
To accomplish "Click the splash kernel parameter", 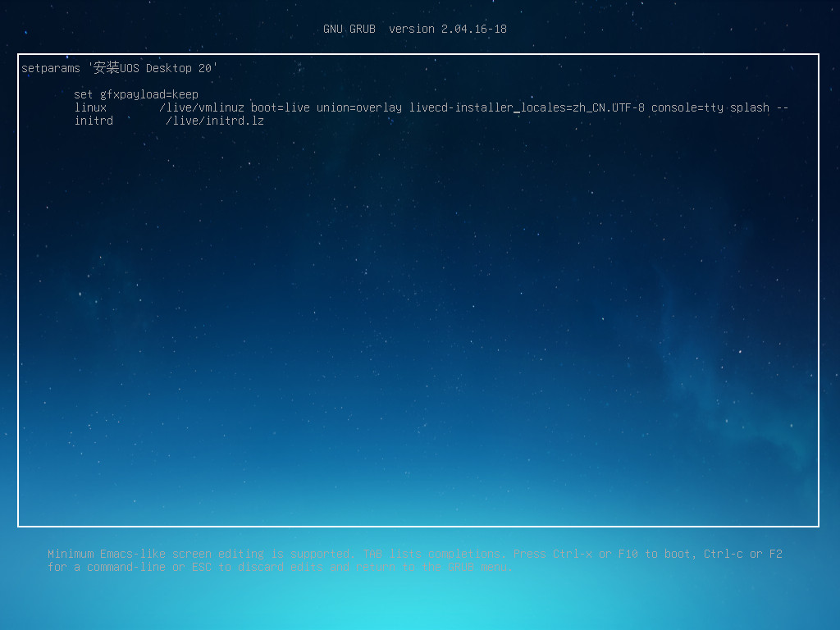I will [750, 107].
